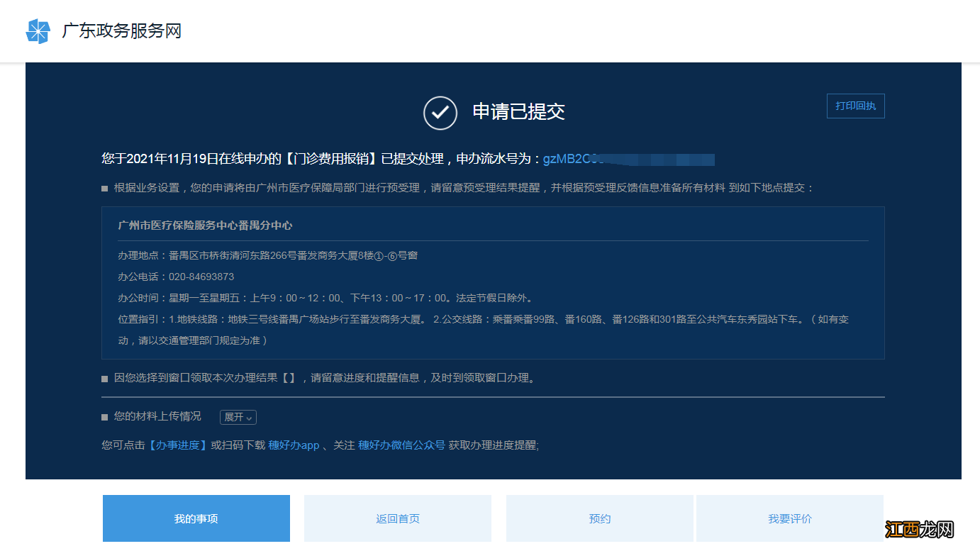Click the 广东政务服务网 site title
The height and width of the screenshot is (551, 980).
tap(122, 31)
